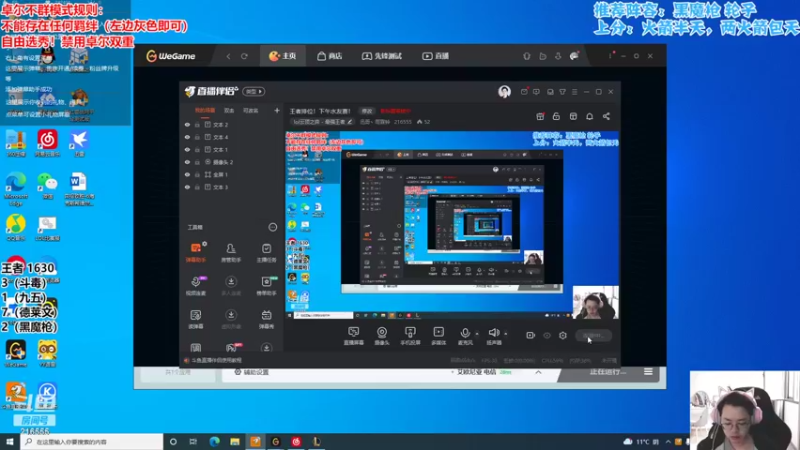Open WeGame 主页 tab
800x450 pixels.
tap(283, 56)
